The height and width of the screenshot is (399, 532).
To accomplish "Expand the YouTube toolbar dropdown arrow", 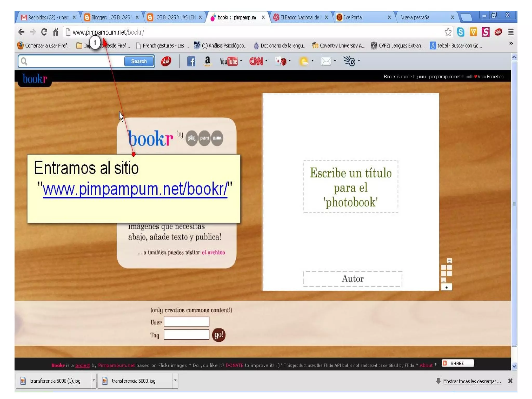I will tap(241, 61).
